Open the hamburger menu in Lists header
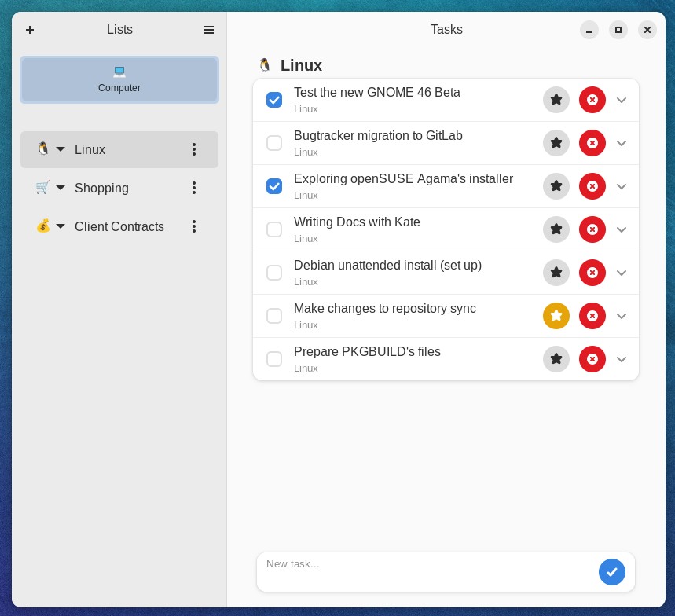 (209, 30)
